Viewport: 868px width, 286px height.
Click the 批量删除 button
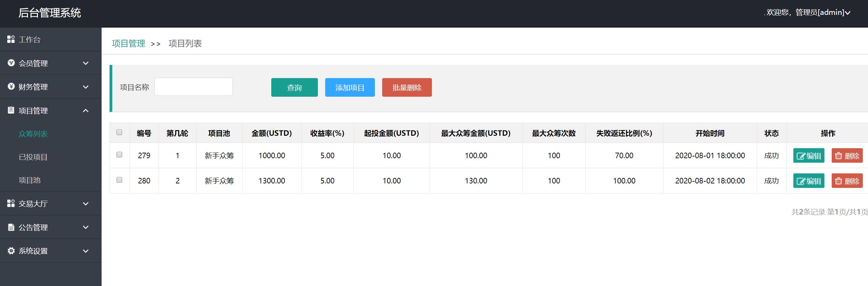tap(407, 87)
